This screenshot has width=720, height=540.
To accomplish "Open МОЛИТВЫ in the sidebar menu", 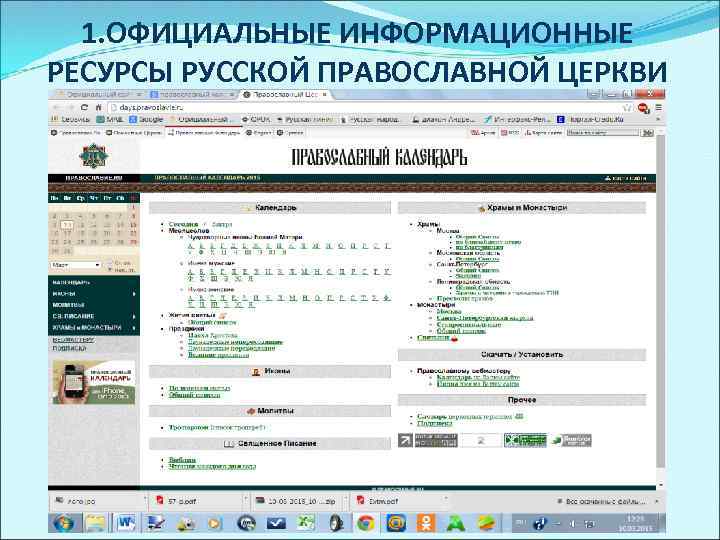I will tap(68, 305).
